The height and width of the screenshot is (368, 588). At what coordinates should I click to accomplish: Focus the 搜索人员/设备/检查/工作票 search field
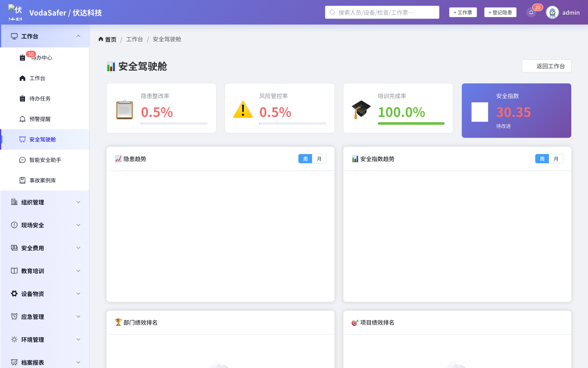click(x=382, y=12)
